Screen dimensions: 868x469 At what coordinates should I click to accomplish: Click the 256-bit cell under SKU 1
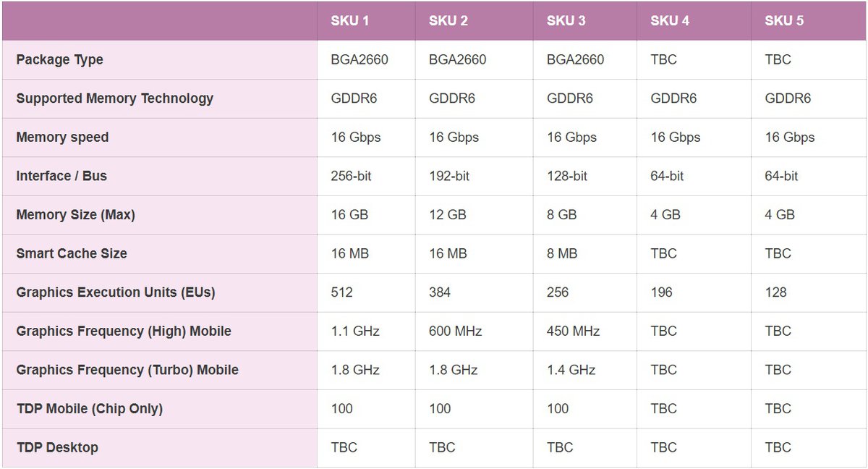click(351, 176)
